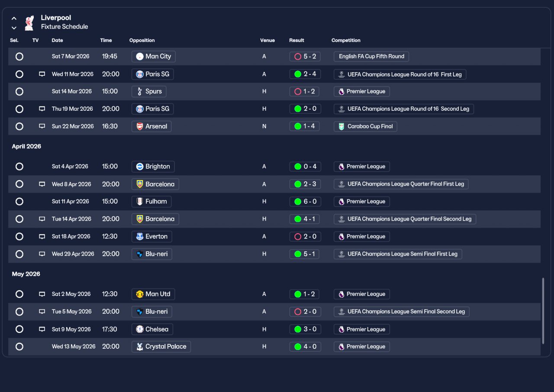Sort by the Venue column header
The height and width of the screenshot is (392, 554).
[267, 40]
